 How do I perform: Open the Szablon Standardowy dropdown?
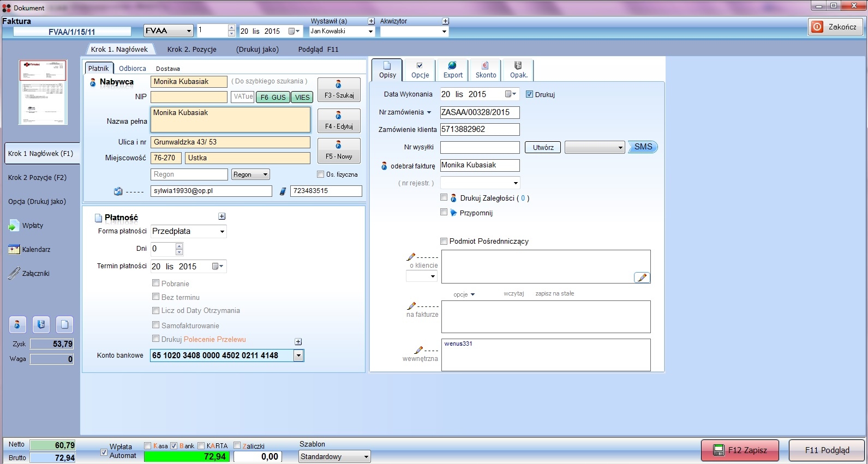click(366, 456)
